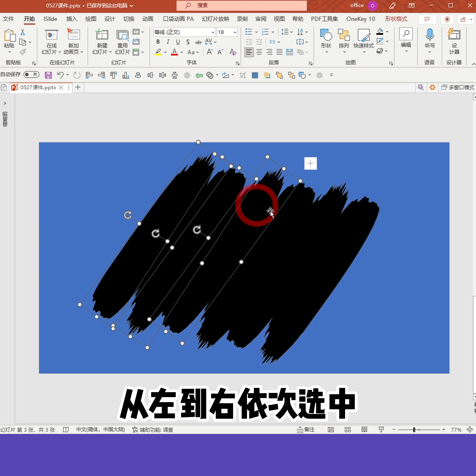476x476 pixels.
Task: Click the Cut scissors icon
Action: (22, 32)
